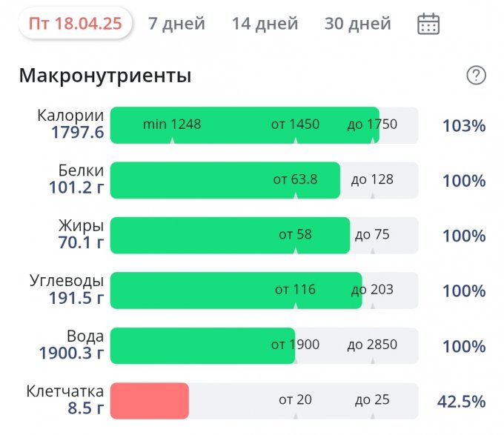The width and height of the screenshot is (504, 435).
Task: Switch to the 7 дней period
Action: pos(176,24)
